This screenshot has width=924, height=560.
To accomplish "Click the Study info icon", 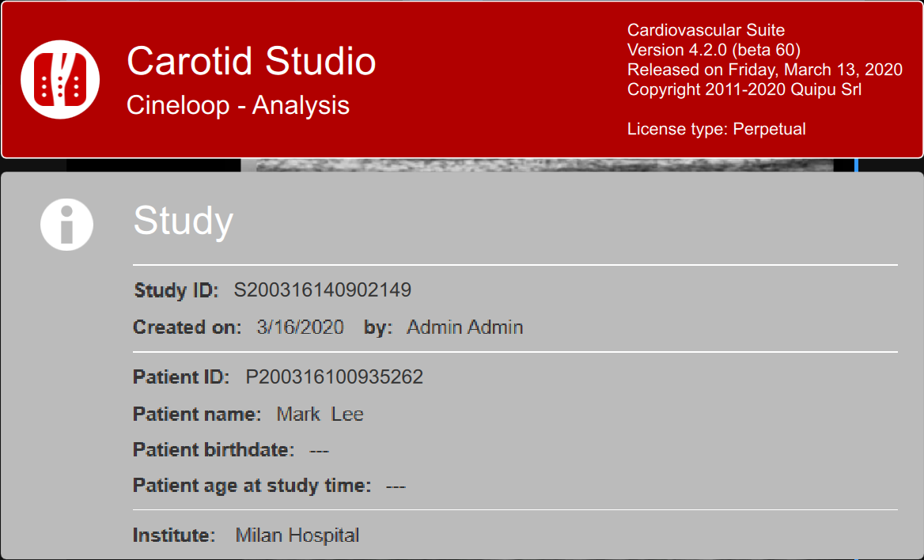I will [x=66, y=224].
